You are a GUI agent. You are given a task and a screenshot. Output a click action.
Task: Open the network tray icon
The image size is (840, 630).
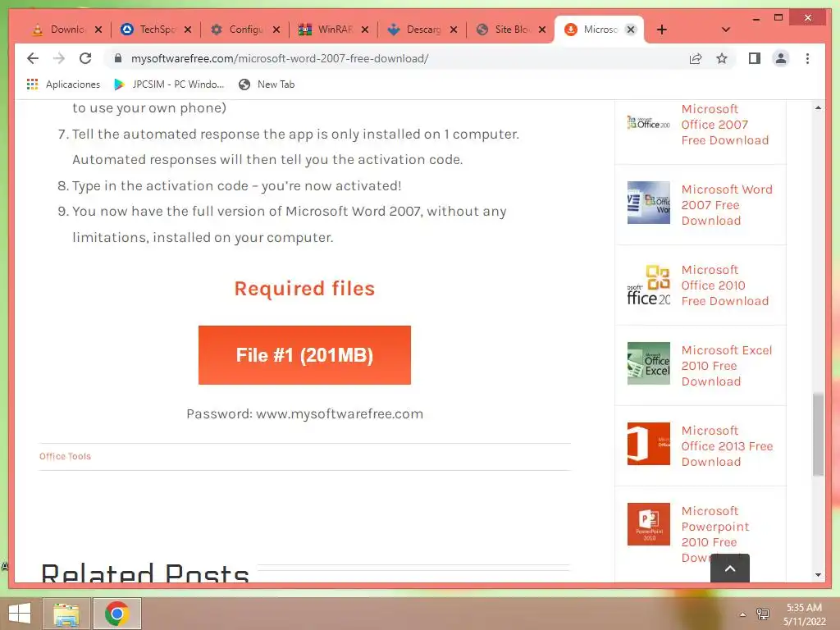point(763,614)
